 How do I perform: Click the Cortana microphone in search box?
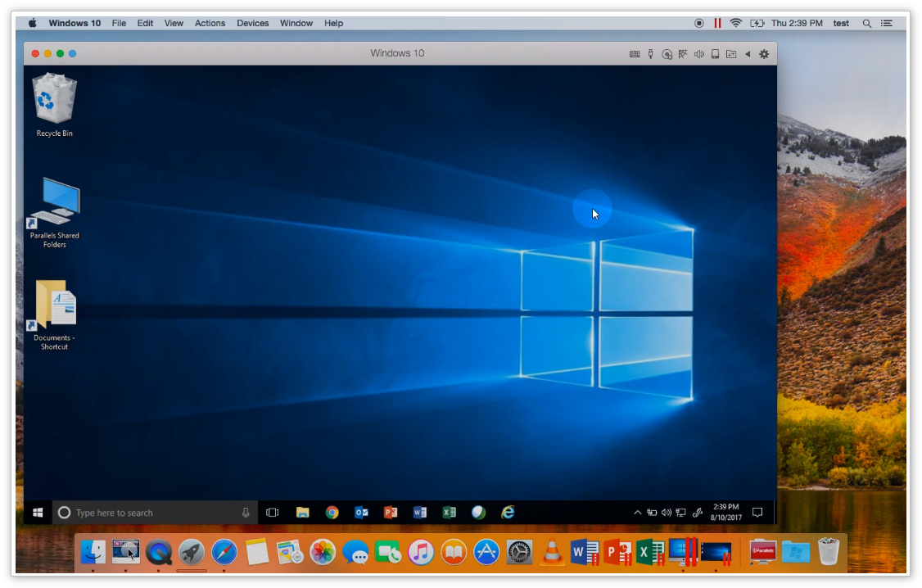(x=246, y=513)
